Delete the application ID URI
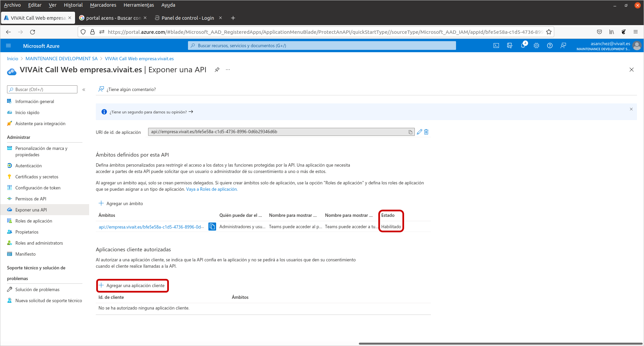Image resolution: width=644 pixels, height=346 pixels. click(x=426, y=132)
